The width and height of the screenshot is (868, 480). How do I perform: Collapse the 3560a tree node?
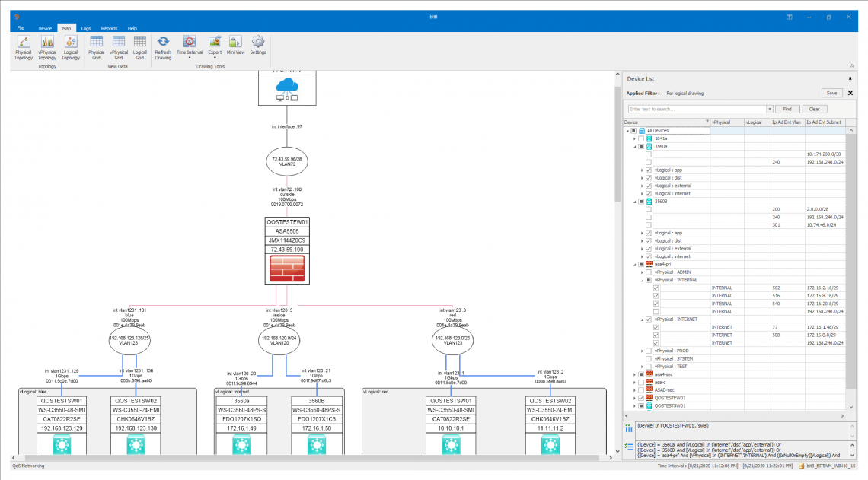tap(634, 147)
